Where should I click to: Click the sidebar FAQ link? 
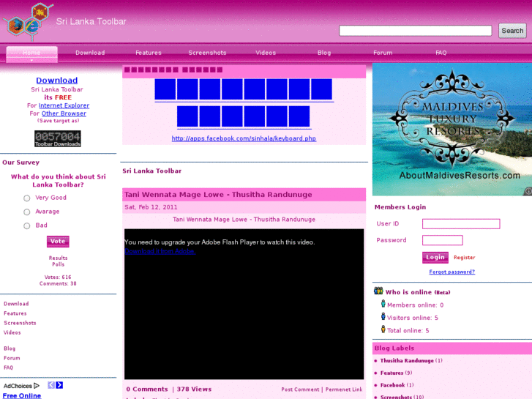tap(9, 368)
